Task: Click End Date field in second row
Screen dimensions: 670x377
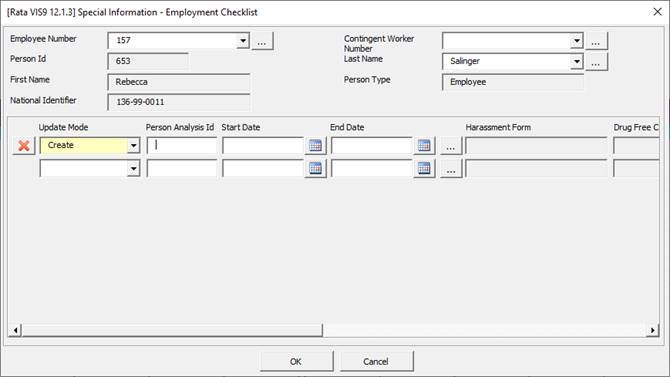Action: pos(372,168)
